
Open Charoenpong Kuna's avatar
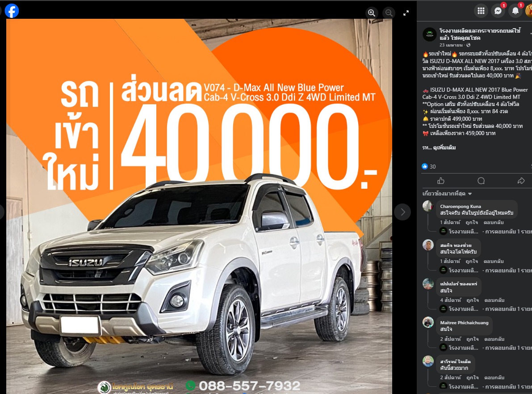point(428,206)
